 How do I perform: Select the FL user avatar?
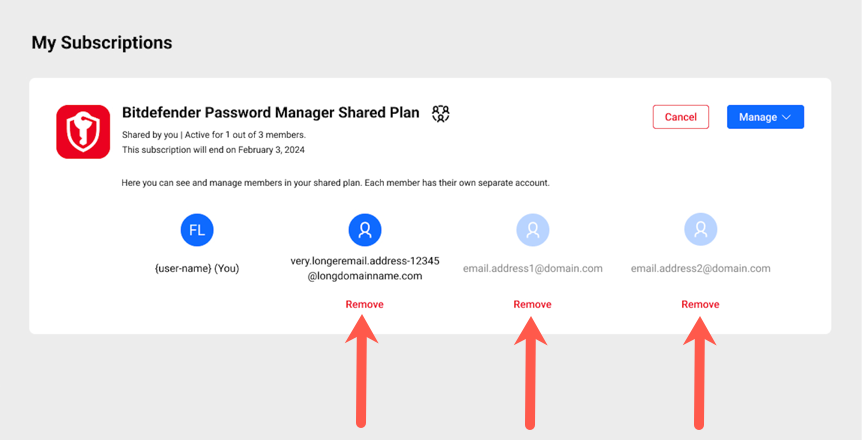(x=197, y=230)
